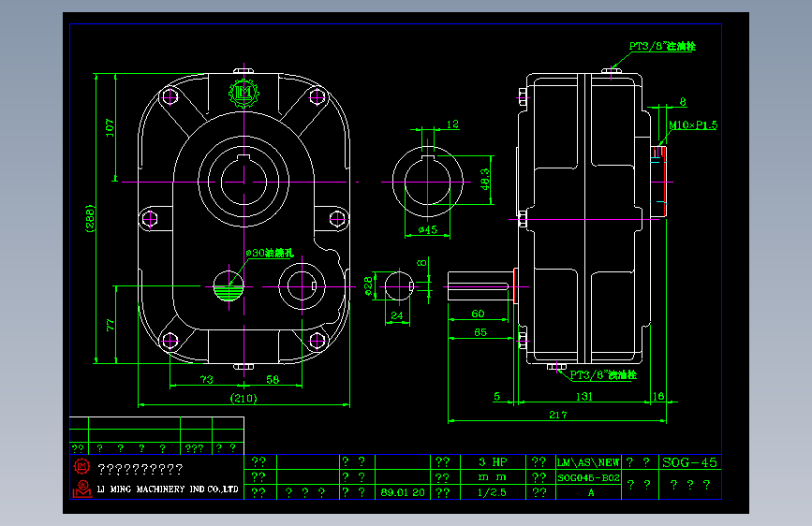Image resolution: width=812 pixels, height=526 pixels.
Task: Click the 217 overall length dimension
Action: 558,415
